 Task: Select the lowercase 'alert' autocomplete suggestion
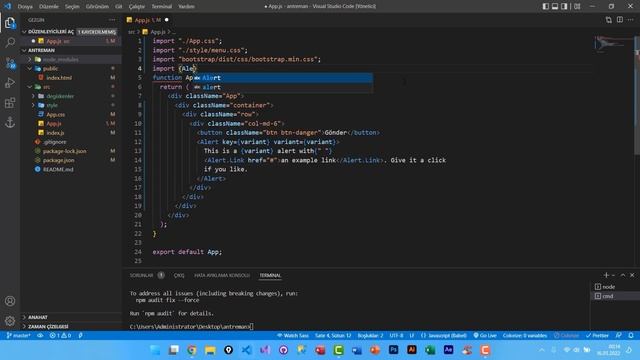click(x=282, y=87)
